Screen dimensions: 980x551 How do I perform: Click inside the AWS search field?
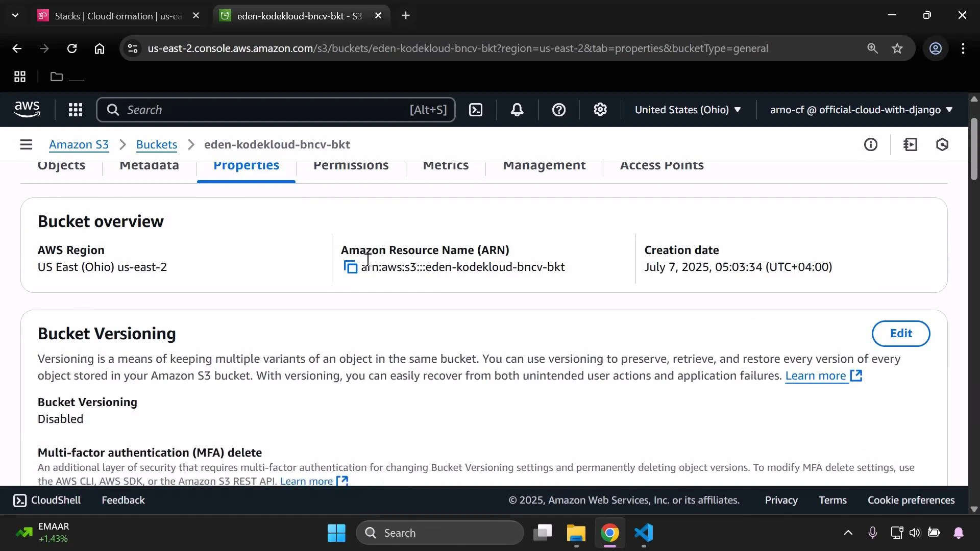(x=276, y=110)
